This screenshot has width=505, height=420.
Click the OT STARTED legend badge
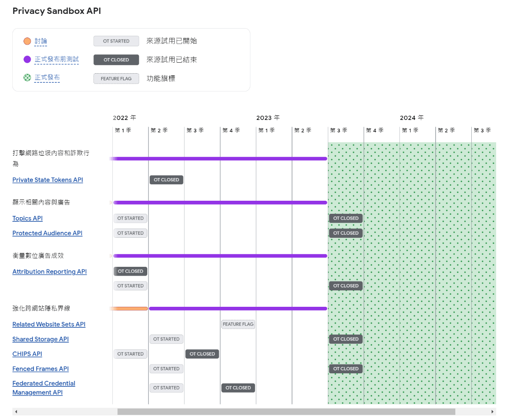point(116,41)
